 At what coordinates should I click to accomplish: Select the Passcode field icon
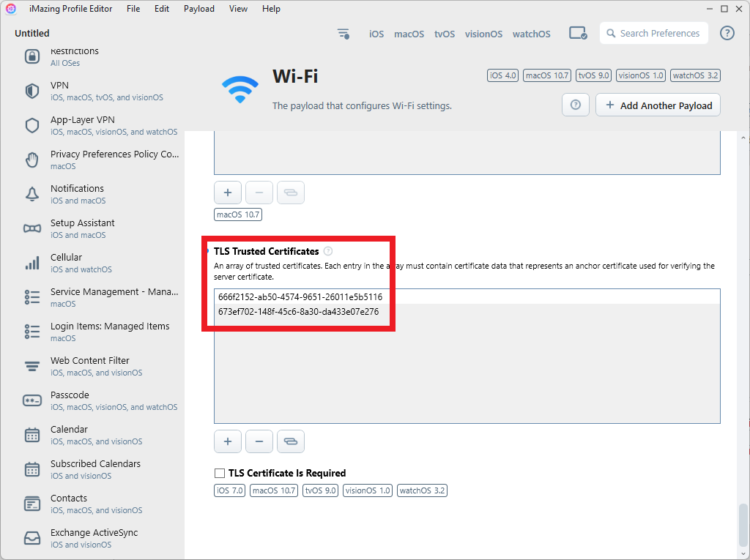click(x=32, y=400)
